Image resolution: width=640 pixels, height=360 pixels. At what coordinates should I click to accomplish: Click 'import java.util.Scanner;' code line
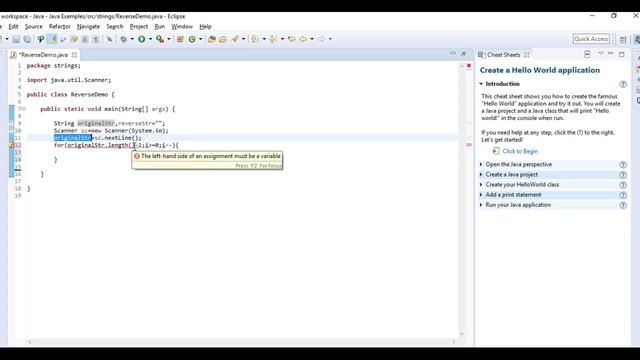click(x=69, y=80)
